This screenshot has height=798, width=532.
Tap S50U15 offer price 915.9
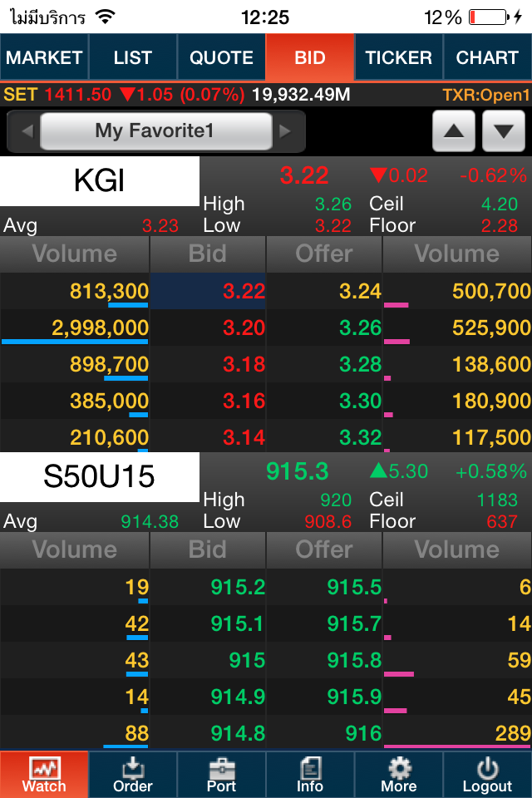[354, 697]
